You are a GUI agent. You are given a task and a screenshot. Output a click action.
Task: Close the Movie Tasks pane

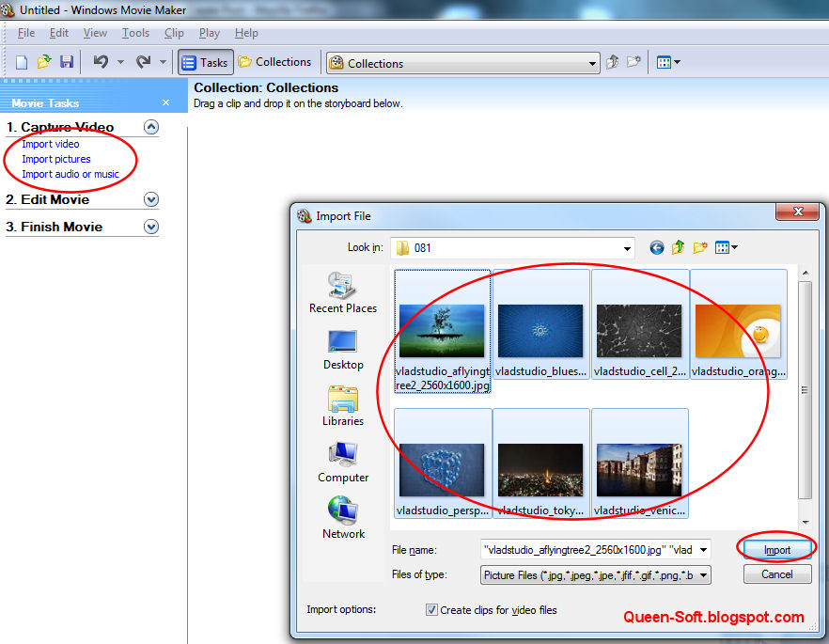[x=166, y=102]
